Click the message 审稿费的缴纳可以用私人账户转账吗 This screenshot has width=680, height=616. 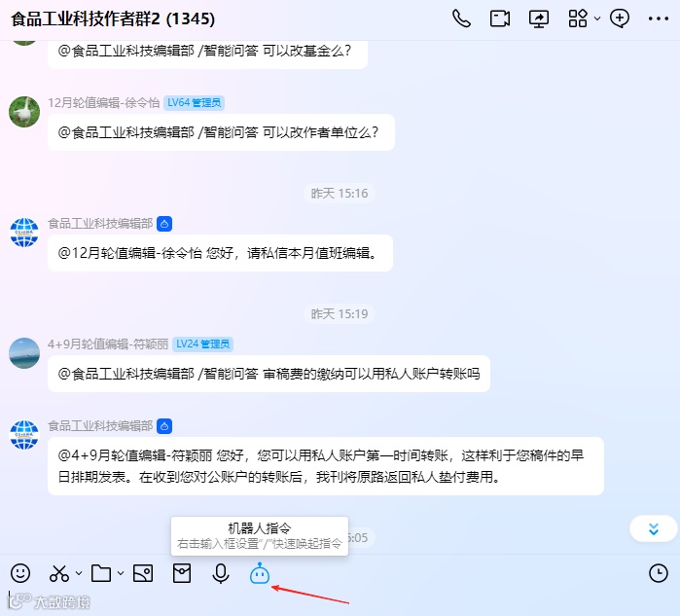268,374
